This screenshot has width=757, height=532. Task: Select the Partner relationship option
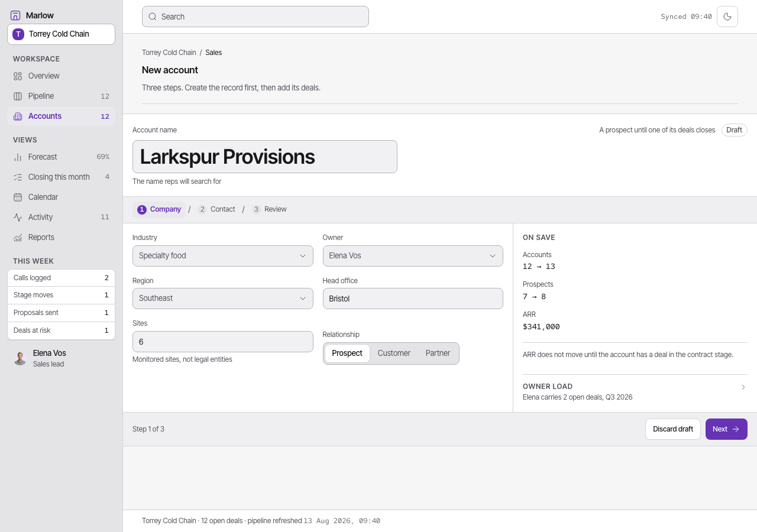point(438,353)
